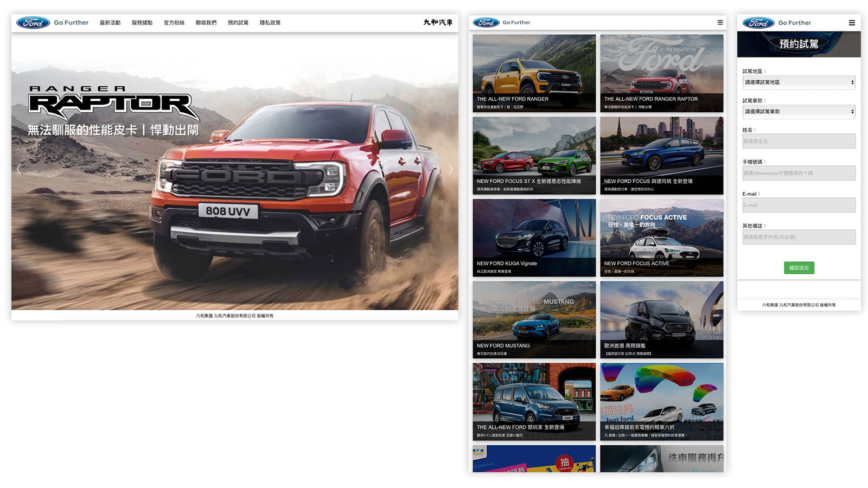Select 預約試駕 nav menu item

[238, 23]
